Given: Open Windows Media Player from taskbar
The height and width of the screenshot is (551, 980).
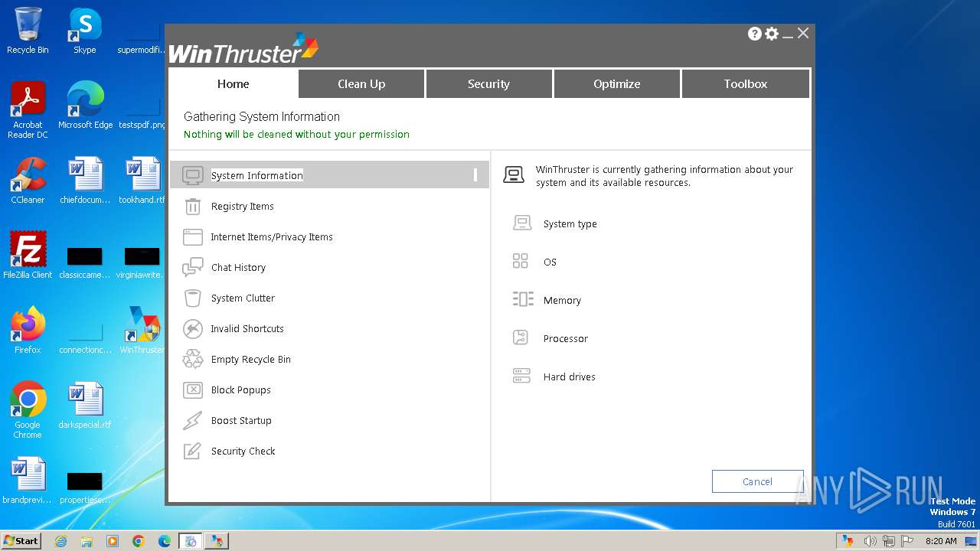Looking at the screenshot, I should point(113,541).
